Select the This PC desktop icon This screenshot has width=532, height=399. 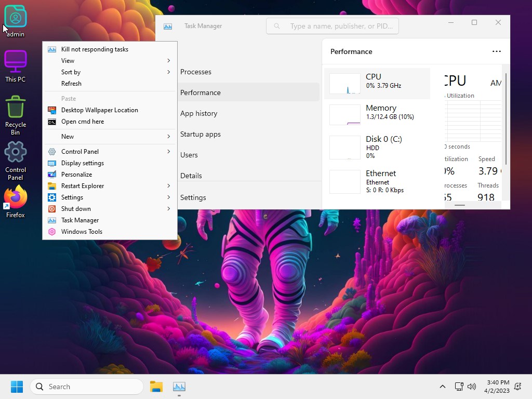15,66
